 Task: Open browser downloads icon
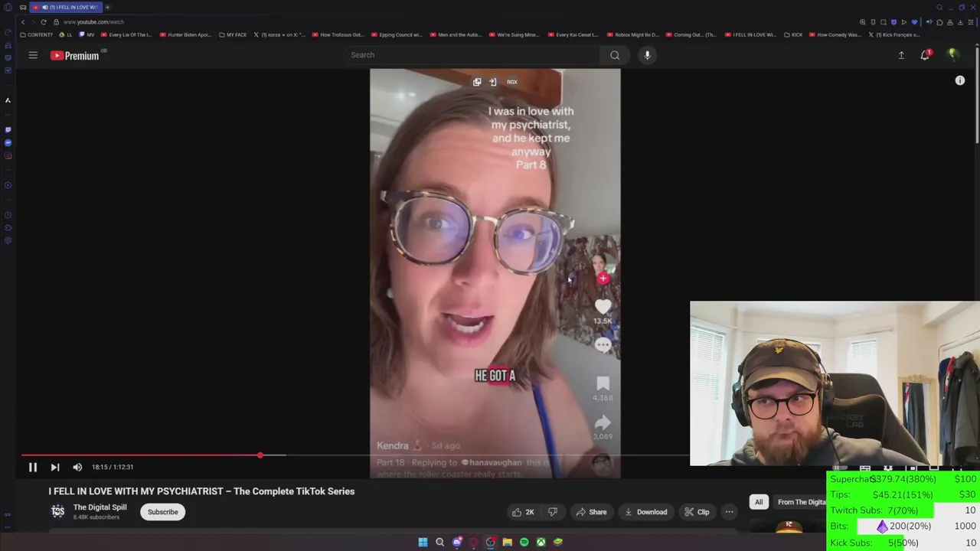coord(959,22)
